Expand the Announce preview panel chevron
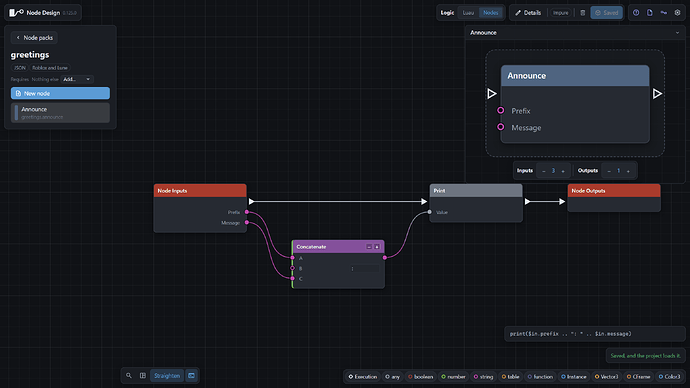 coord(677,33)
